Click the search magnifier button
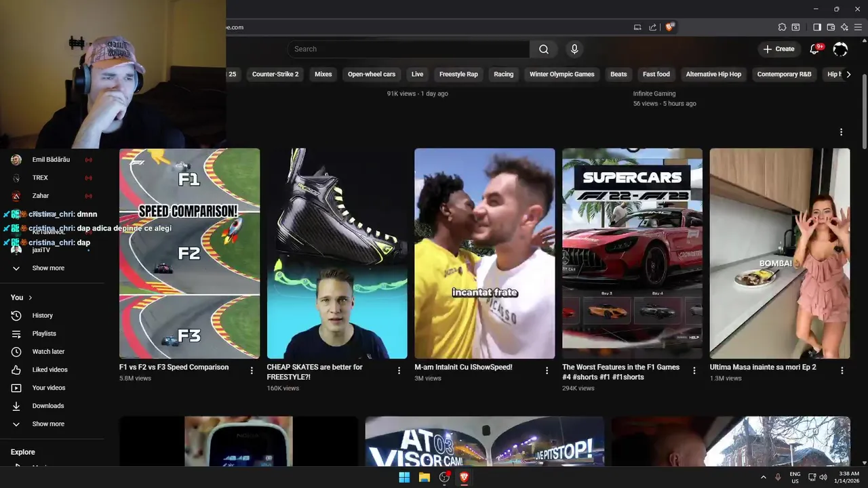Image resolution: width=868 pixels, height=488 pixels. [544, 49]
